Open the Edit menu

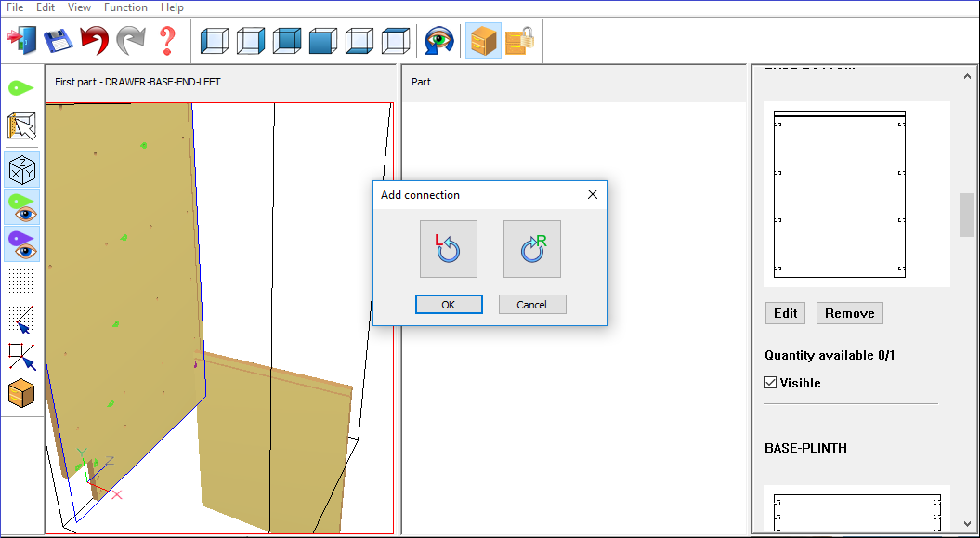(45, 7)
